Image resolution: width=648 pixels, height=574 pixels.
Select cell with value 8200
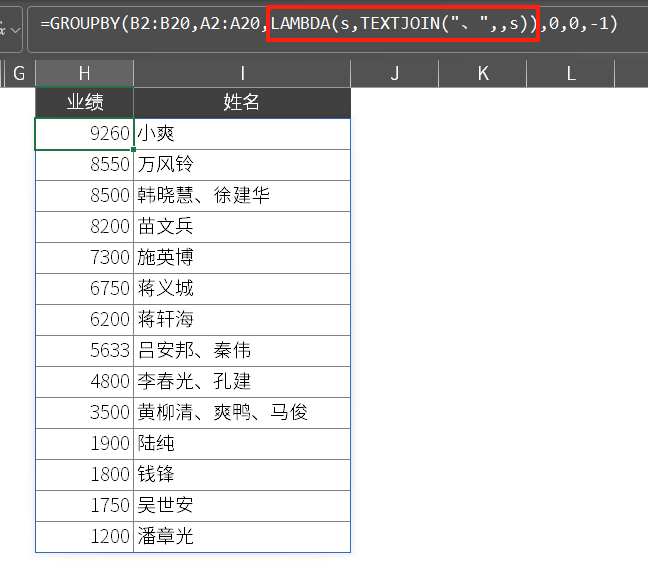85,227
